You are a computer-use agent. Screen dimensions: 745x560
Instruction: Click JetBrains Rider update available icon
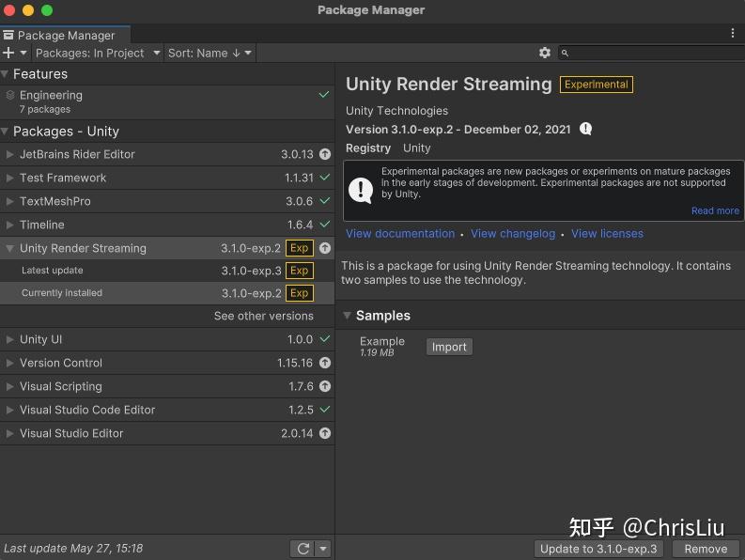point(325,154)
